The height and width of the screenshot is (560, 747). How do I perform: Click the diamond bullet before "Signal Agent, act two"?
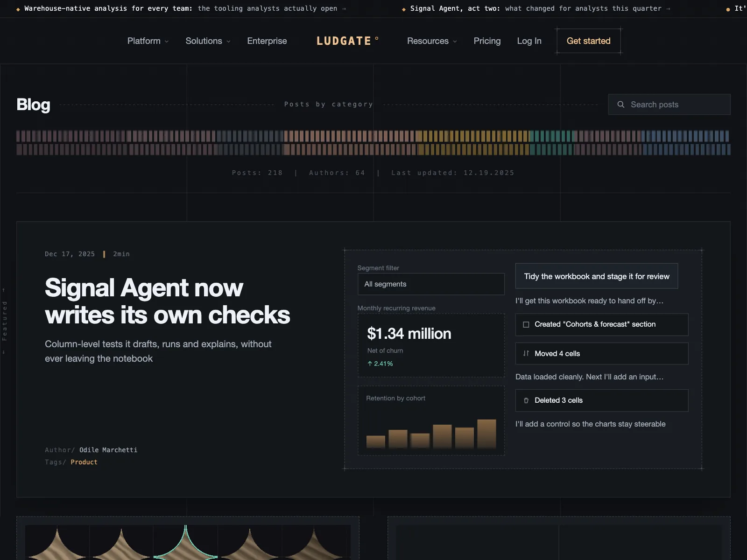(404, 9)
